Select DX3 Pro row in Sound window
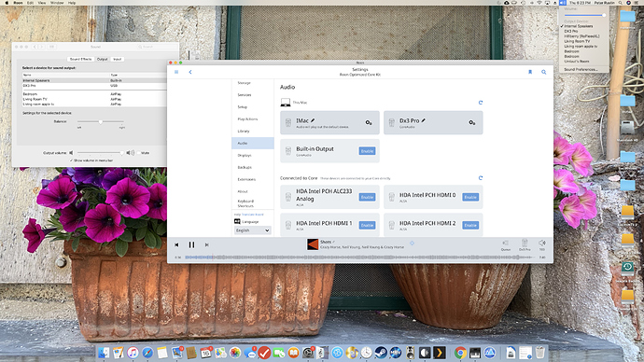 (x=94, y=86)
